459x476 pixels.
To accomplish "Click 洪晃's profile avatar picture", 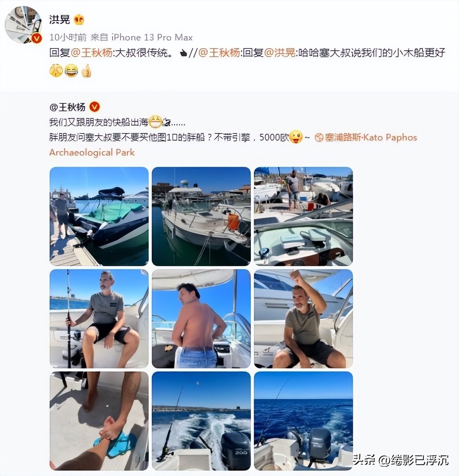I will pyautogui.click(x=23, y=24).
